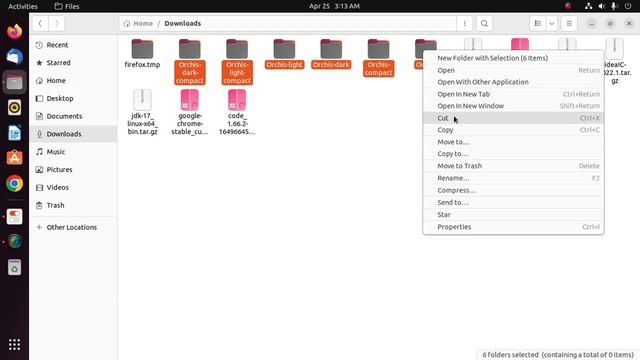
Task: Click Home in the path bar
Action: [x=138, y=23]
